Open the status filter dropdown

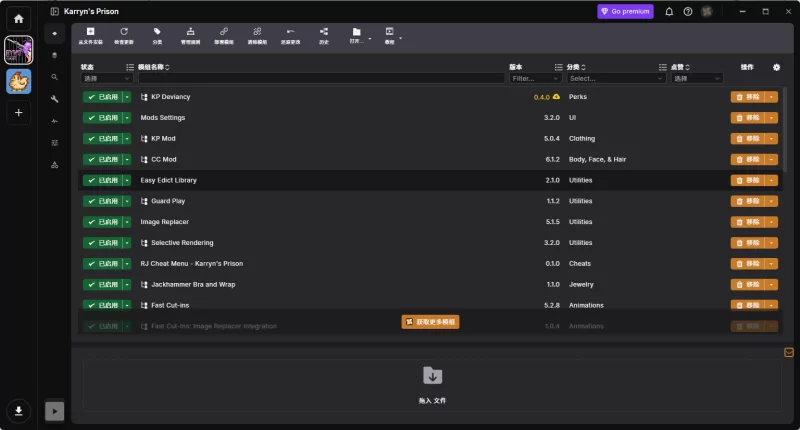107,79
